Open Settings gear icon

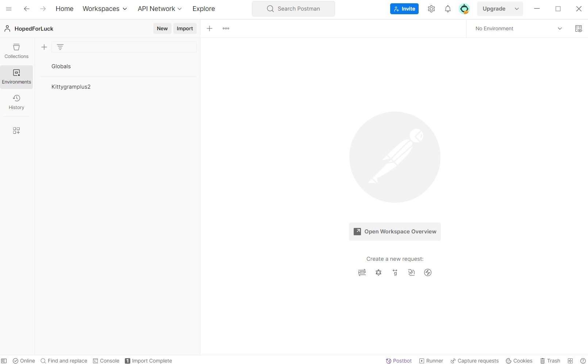pyautogui.click(x=431, y=9)
